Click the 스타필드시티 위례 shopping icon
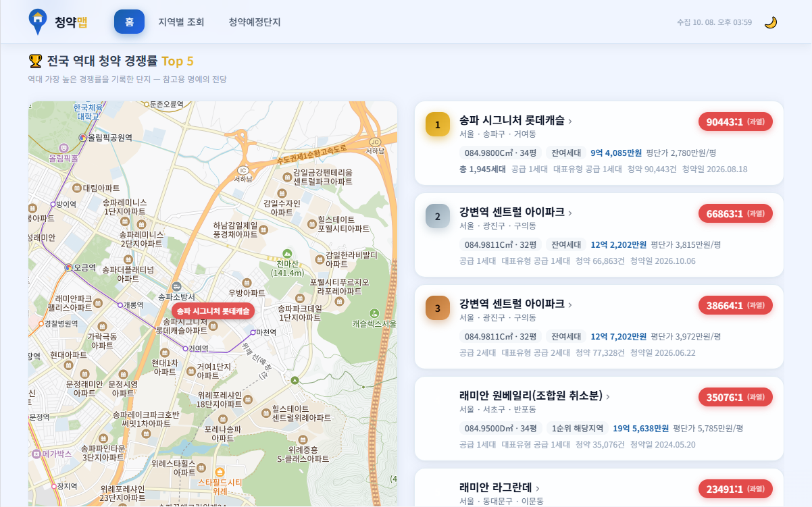Image resolution: width=812 pixels, height=507 pixels. [220, 471]
